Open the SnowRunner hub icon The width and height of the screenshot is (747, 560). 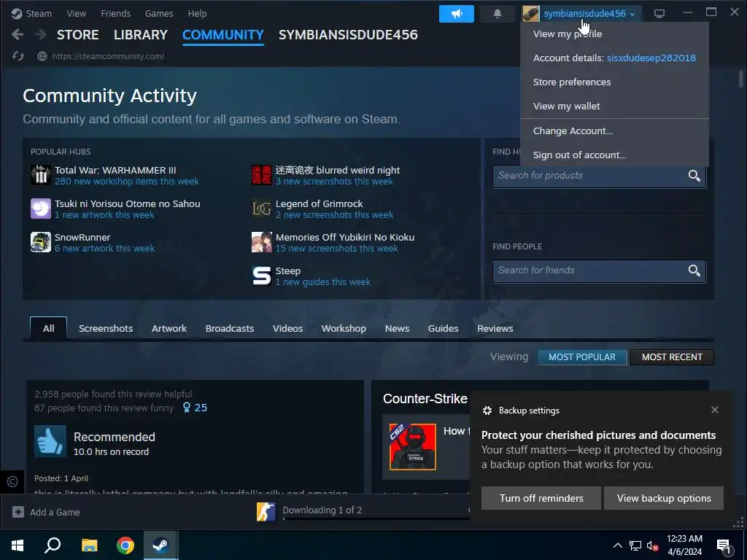[x=41, y=242]
